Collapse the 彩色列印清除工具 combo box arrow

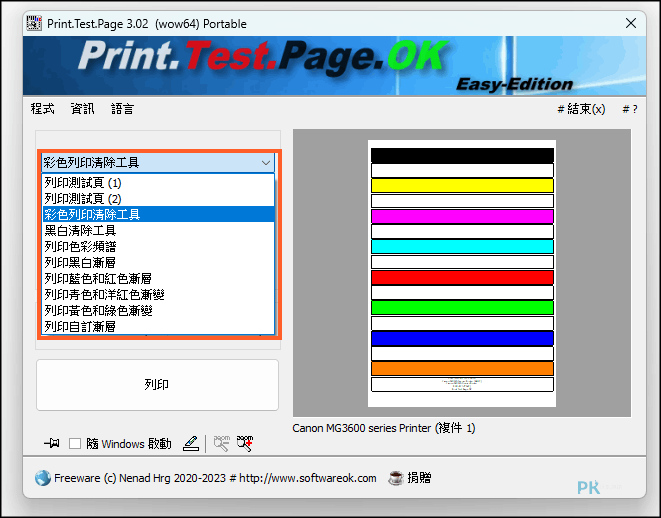[266, 163]
